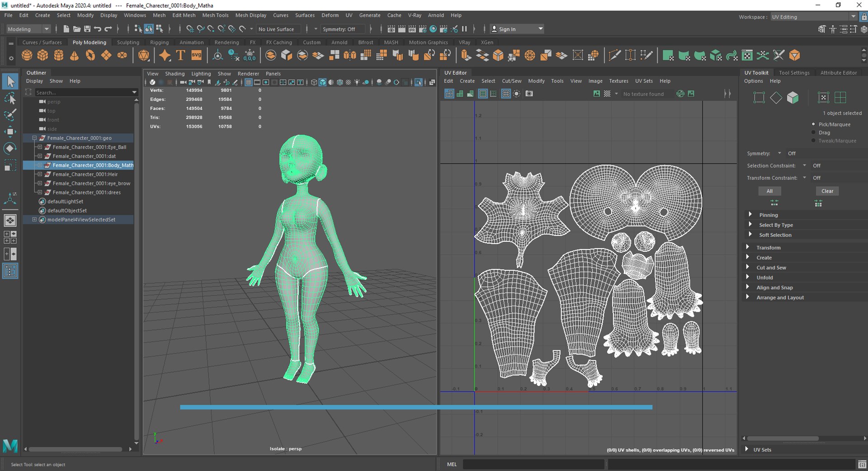Click the save scene icon
The height and width of the screenshot is (471, 868).
click(x=87, y=29)
